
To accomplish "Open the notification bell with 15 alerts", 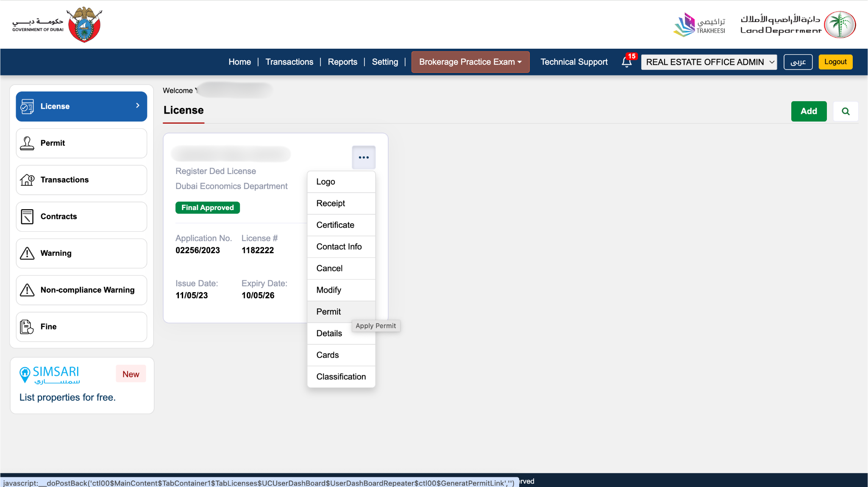I will pyautogui.click(x=626, y=62).
